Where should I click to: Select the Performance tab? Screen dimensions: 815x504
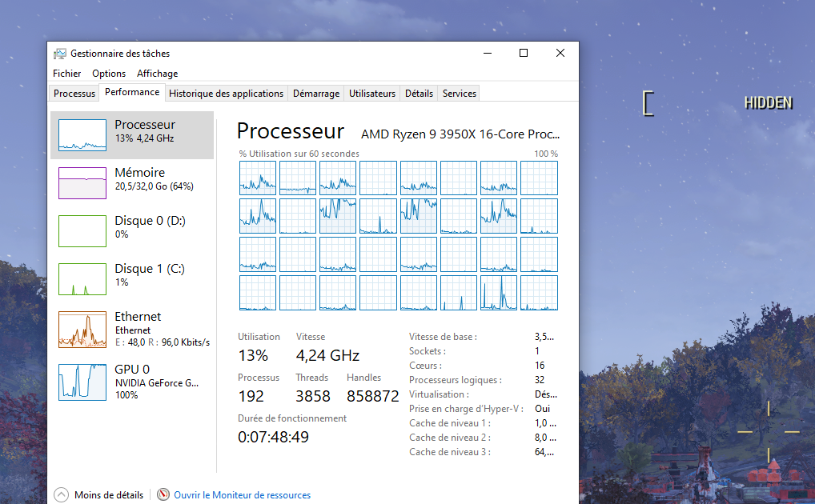132,92
